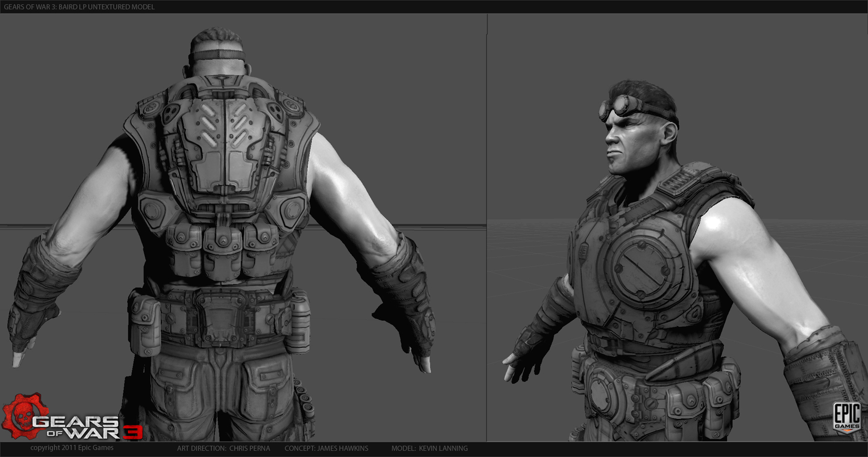Click the side-view character render with goggles

[685, 260]
